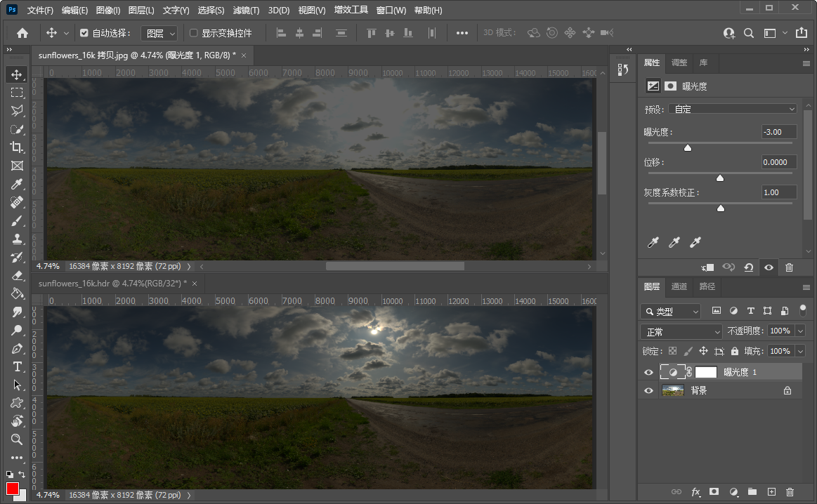Open the 图层 auto-select target dropdown
Image resolution: width=817 pixels, height=504 pixels.
[x=159, y=33]
